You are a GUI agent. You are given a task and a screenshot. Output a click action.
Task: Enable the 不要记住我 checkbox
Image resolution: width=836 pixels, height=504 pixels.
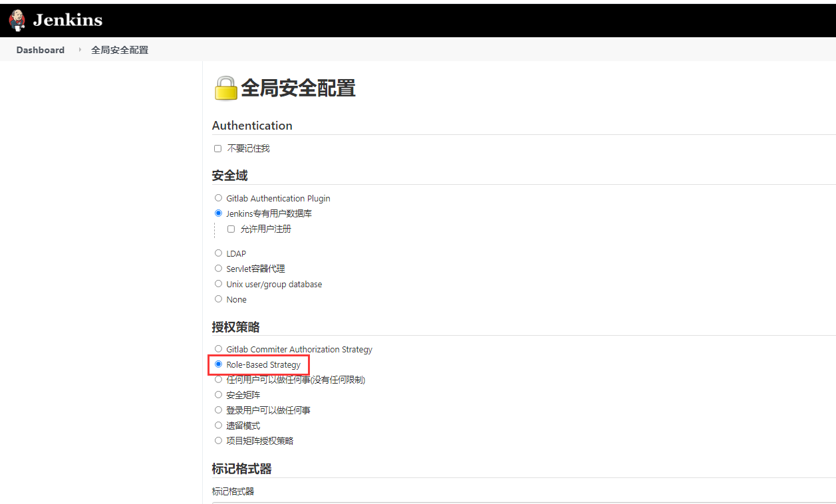217,148
